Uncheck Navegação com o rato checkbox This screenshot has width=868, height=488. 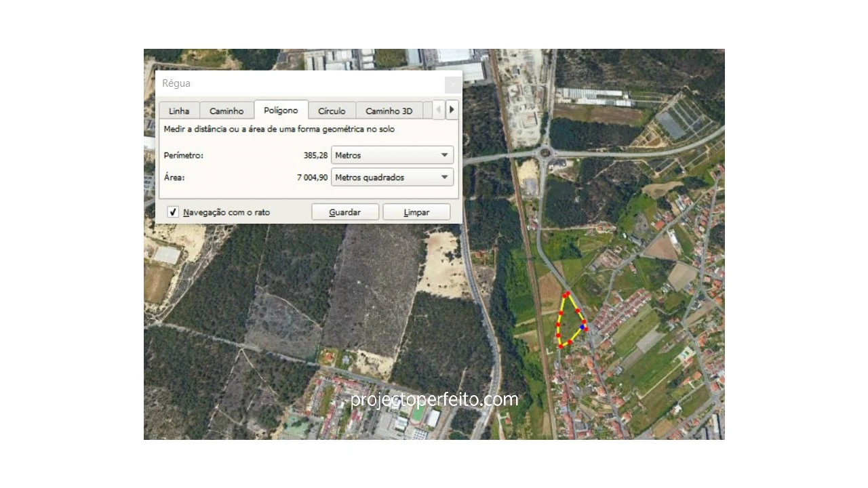click(x=173, y=212)
